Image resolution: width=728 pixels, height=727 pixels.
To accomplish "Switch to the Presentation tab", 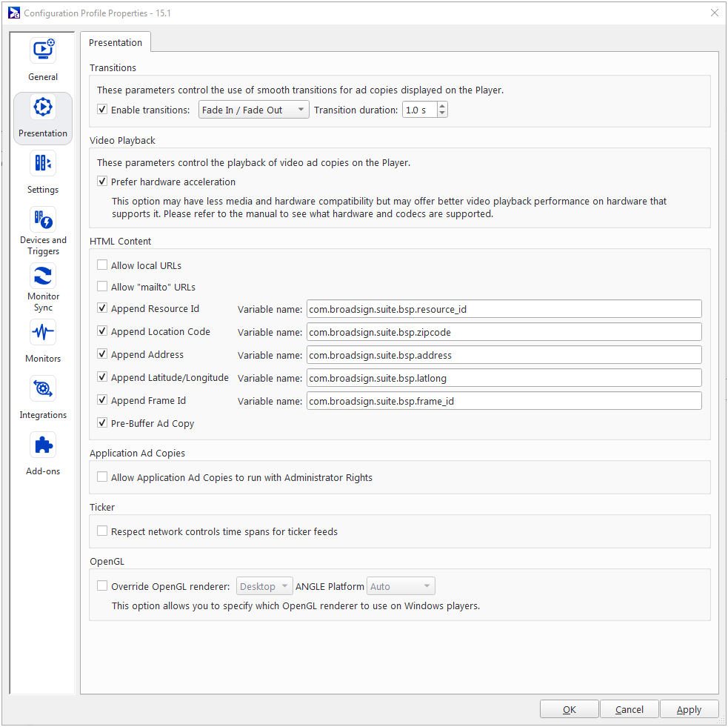I will 116,43.
